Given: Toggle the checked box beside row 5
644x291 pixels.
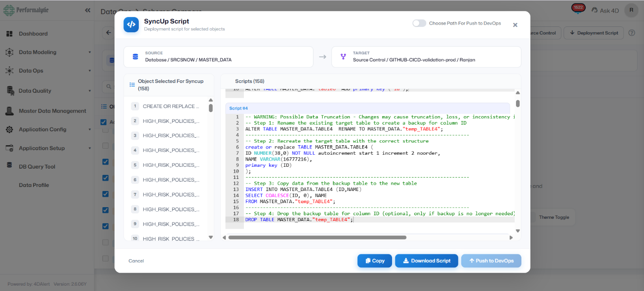Looking at the screenshot, I should (x=105, y=162).
